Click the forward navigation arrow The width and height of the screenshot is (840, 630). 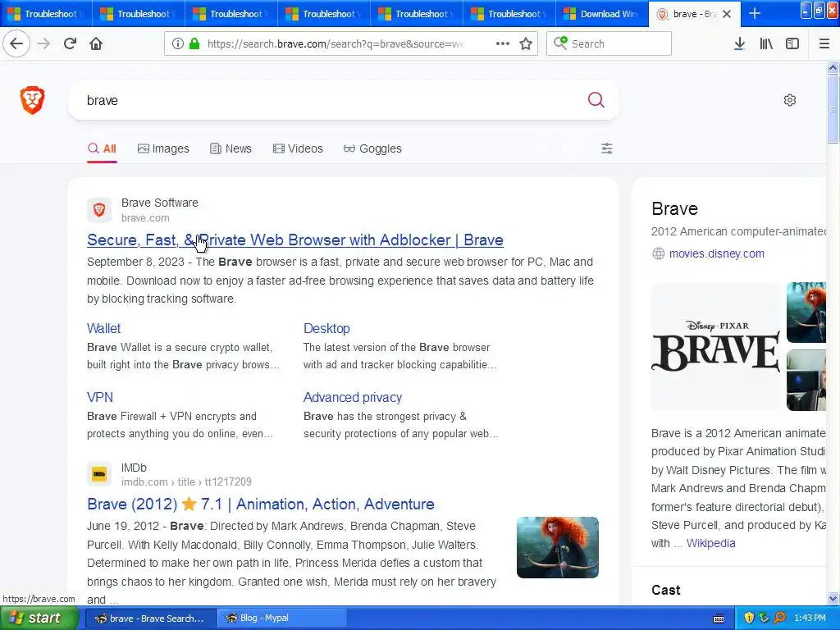43,43
